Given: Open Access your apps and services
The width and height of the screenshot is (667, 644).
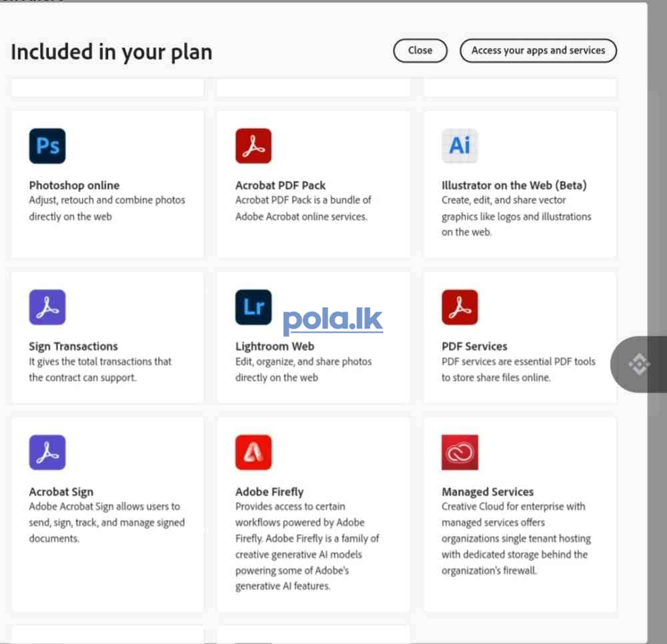Looking at the screenshot, I should pyautogui.click(x=538, y=51).
